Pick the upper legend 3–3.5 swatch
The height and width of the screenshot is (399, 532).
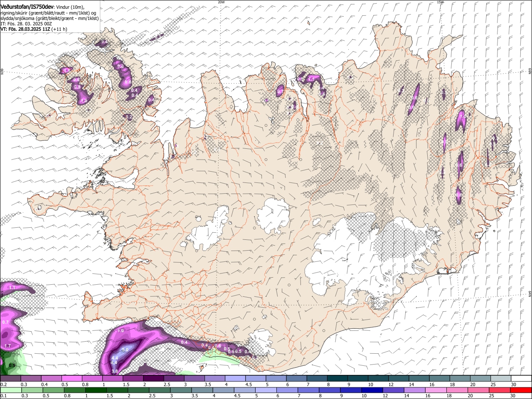tap(195, 378)
